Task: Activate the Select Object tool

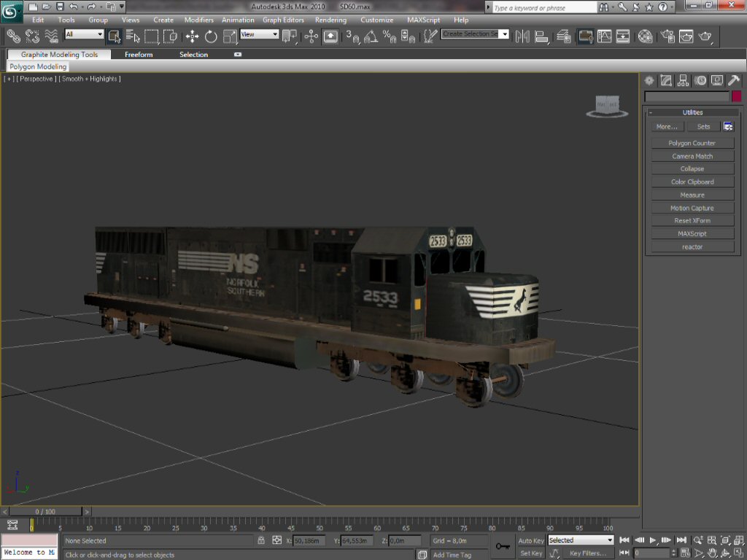Action: pyautogui.click(x=115, y=36)
